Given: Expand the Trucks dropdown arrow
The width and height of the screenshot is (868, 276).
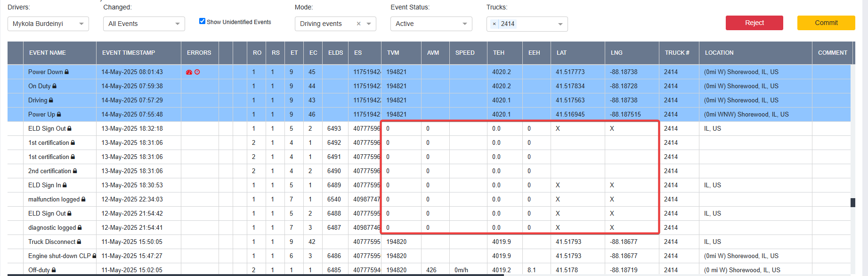Looking at the screenshot, I should point(560,24).
